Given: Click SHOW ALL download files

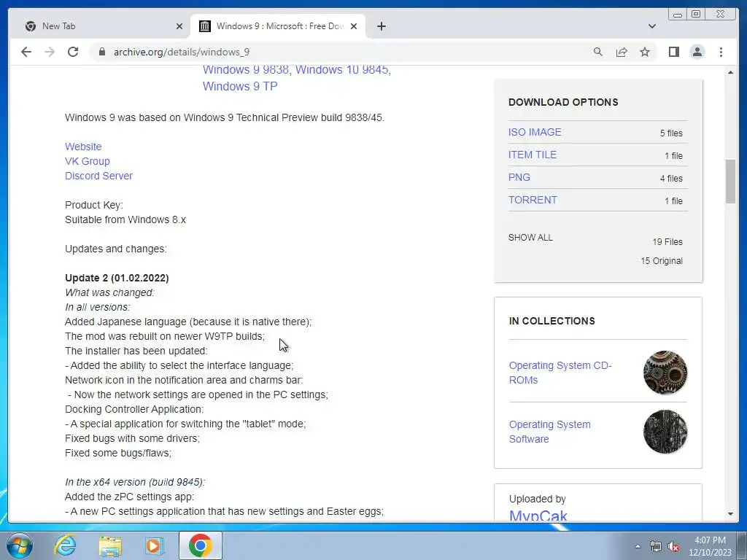Looking at the screenshot, I should coord(530,238).
